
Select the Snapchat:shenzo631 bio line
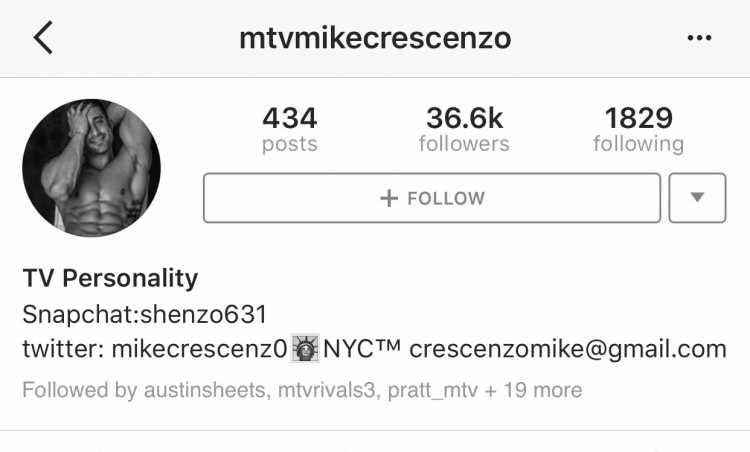[x=144, y=314]
